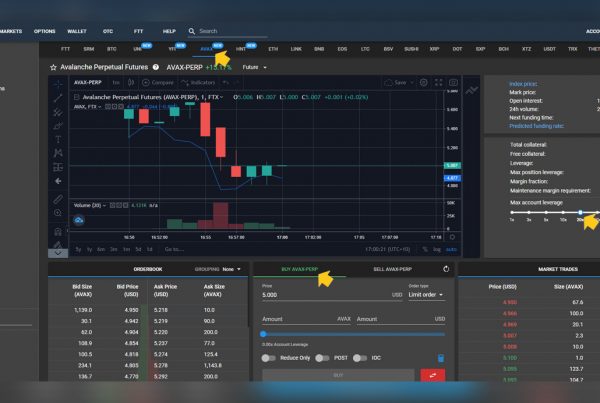
Task: Open the Save chart dropdown arrow
Action: (412, 82)
